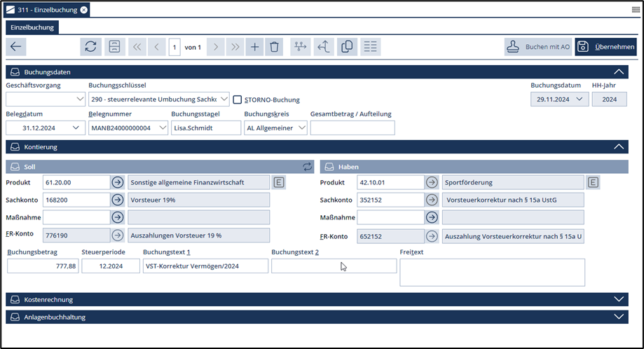
Task: Collapse the Buchungsdaten section
Action: (x=618, y=71)
